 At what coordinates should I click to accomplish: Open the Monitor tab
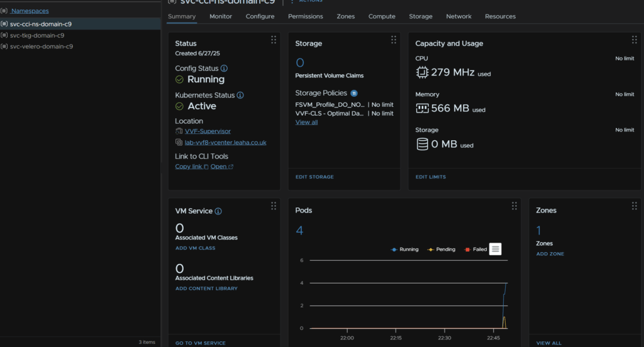point(221,16)
